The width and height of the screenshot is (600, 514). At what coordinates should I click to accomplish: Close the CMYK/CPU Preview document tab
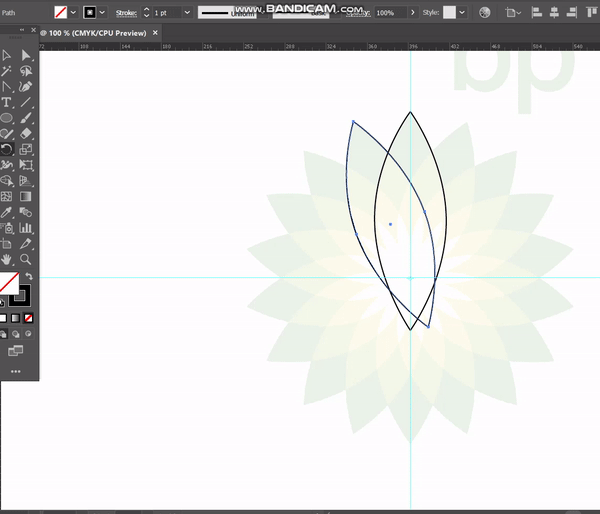point(155,33)
